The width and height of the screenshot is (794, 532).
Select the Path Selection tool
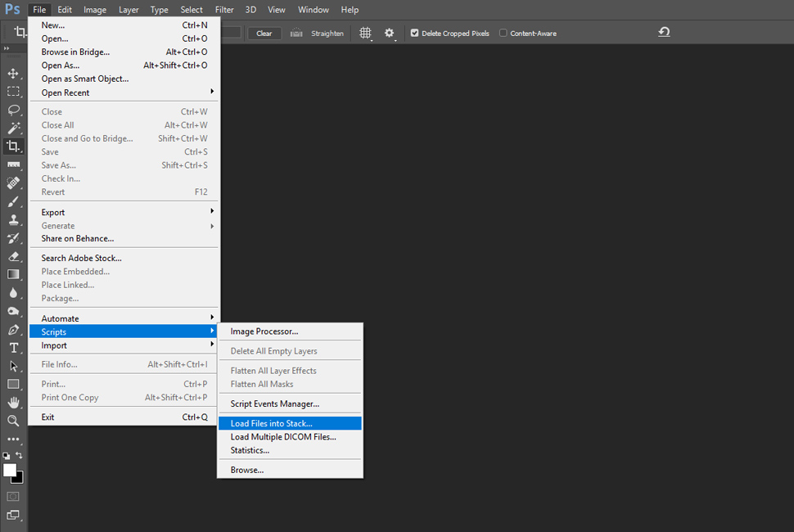click(13, 366)
